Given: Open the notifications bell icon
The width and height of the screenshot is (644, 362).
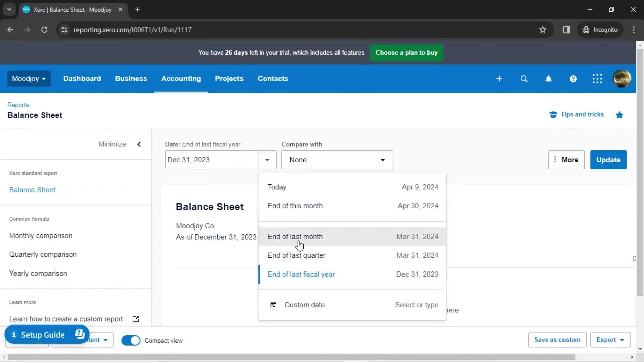Looking at the screenshot, I should pos(548,79).
